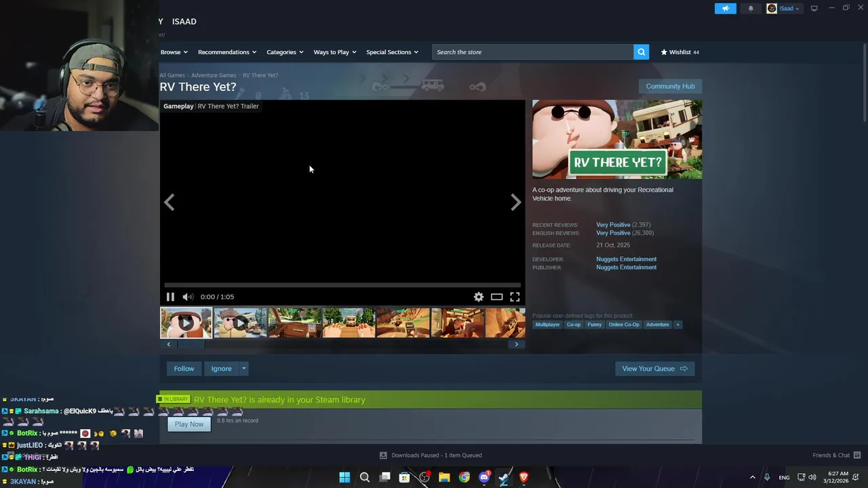Expand the Recommendations menu
Image resolution: width=868 pixels, height=488 pixels.
pos(227,52)
